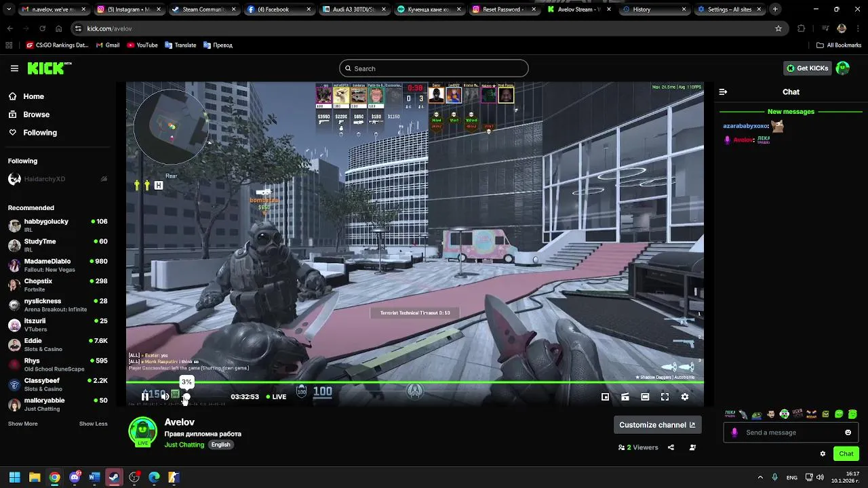Open Steam from the taskbar
The image size is (868, 488).
(x=114, y=477)
